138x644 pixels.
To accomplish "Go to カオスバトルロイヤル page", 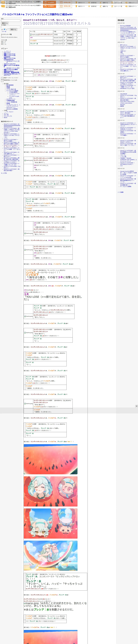I will (10, 64).
